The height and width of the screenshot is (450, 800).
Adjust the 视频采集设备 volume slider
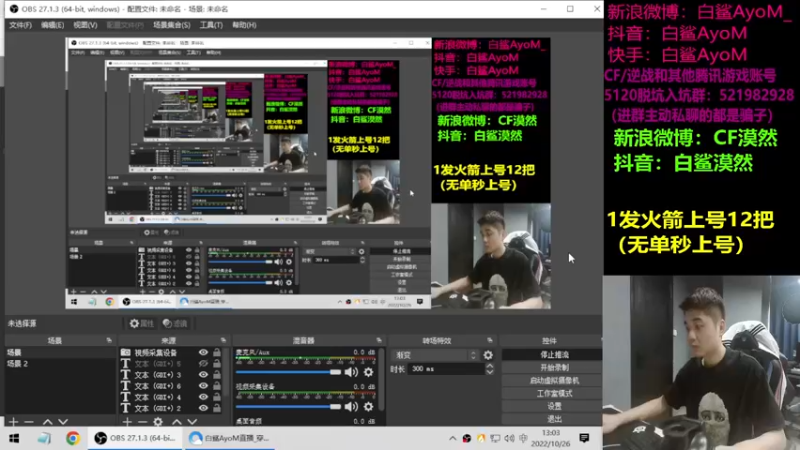click(288, 407)
